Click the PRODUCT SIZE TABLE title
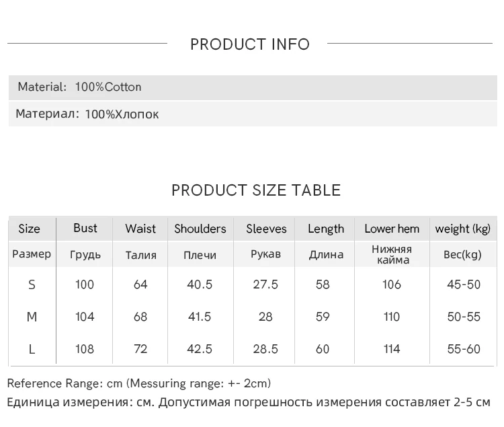 [256, 190]
